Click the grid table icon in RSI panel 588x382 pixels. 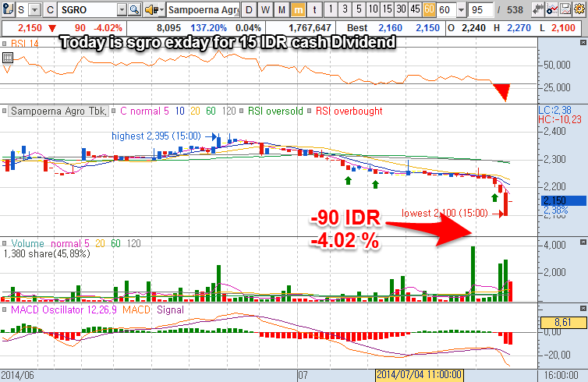click(8, 58)
